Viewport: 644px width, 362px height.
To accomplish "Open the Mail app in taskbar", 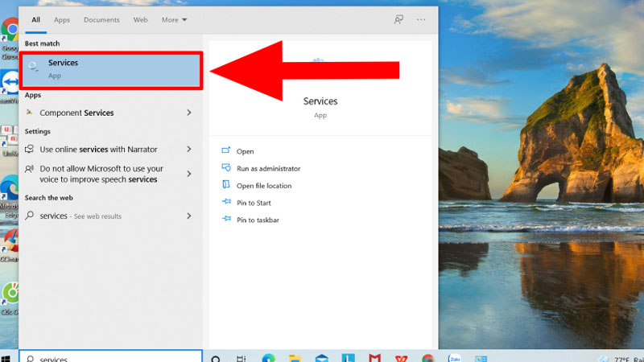I will click(x=321, y=358).
